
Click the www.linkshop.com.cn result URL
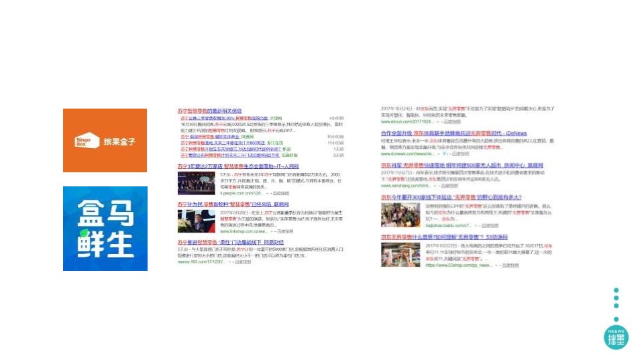click(x=244, y=231)
